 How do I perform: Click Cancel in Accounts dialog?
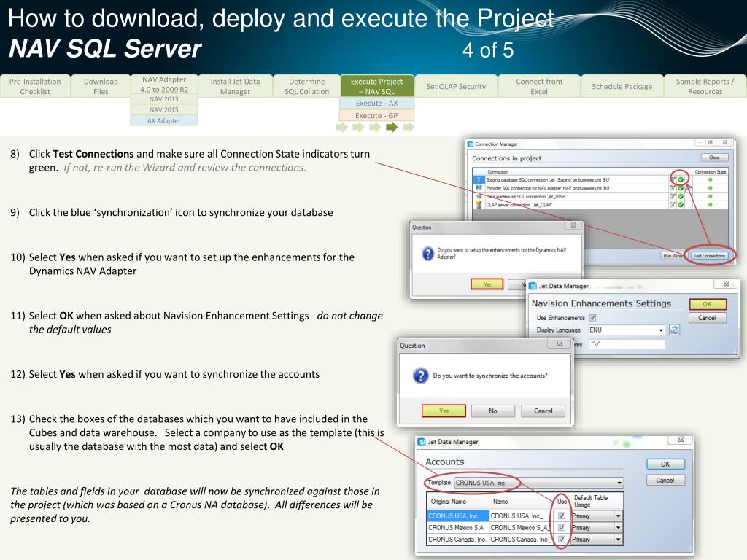665,480
